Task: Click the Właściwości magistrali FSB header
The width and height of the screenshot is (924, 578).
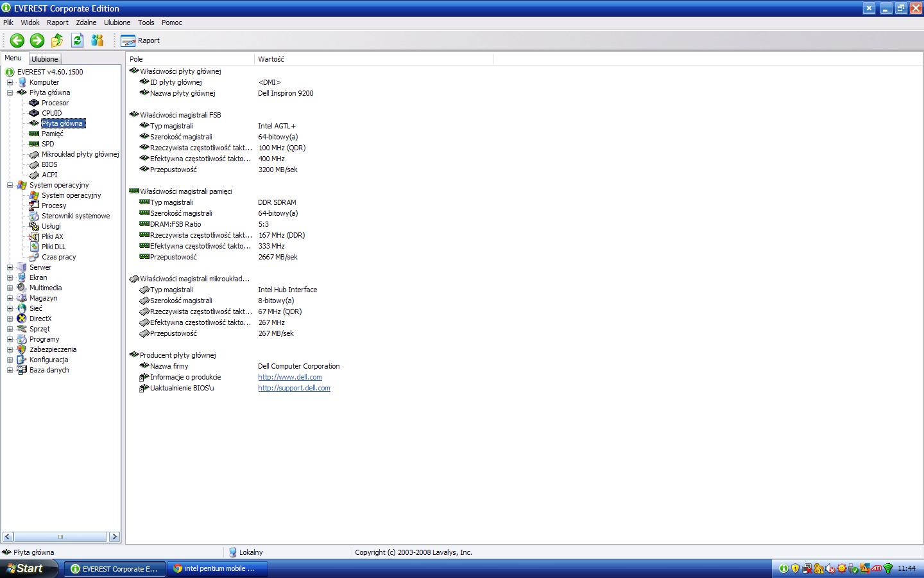Action: [x=180, y=115]
